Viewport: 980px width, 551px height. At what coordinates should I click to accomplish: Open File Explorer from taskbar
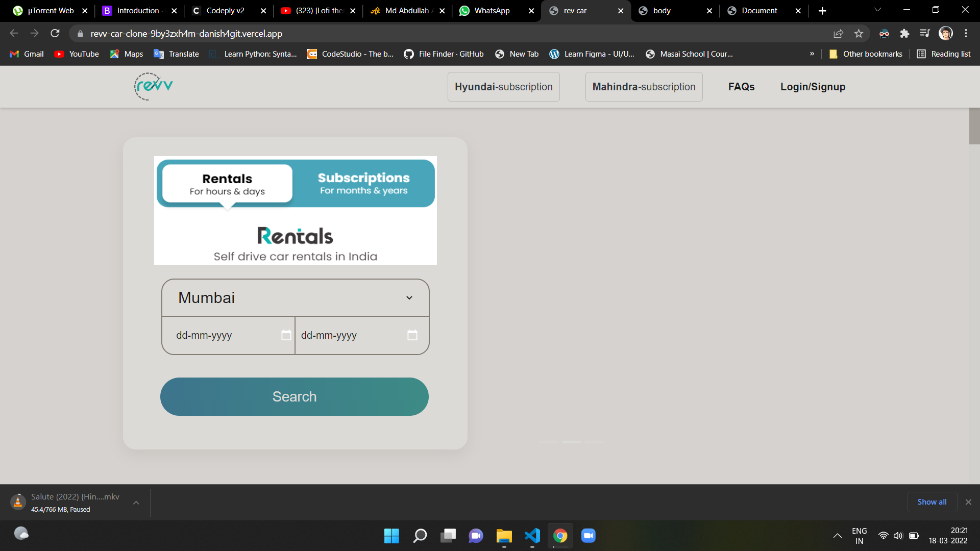504,536
